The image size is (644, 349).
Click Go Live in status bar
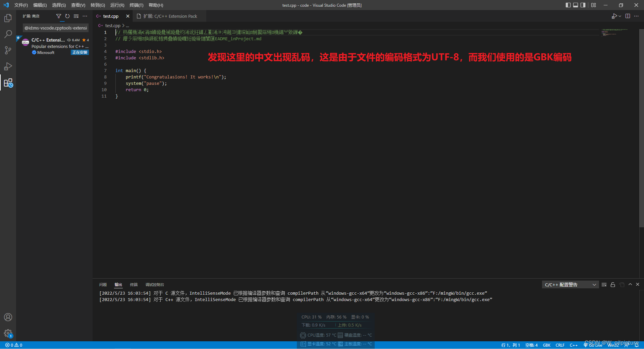coord(593,345)
